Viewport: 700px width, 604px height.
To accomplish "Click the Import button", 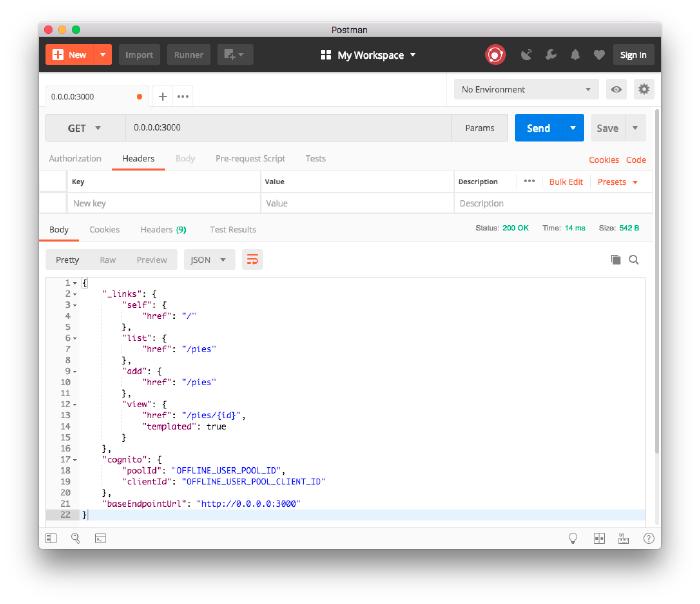I will [139, 55].
